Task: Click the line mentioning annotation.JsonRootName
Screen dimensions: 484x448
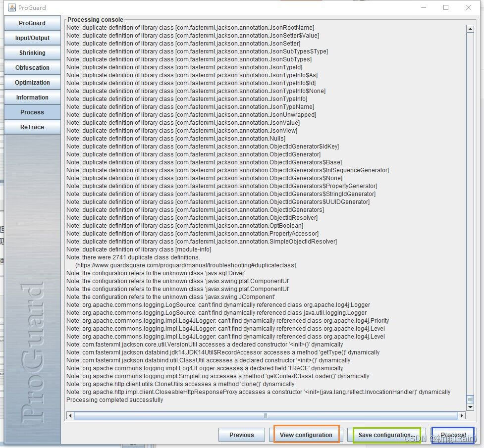Action: [190, 28]
